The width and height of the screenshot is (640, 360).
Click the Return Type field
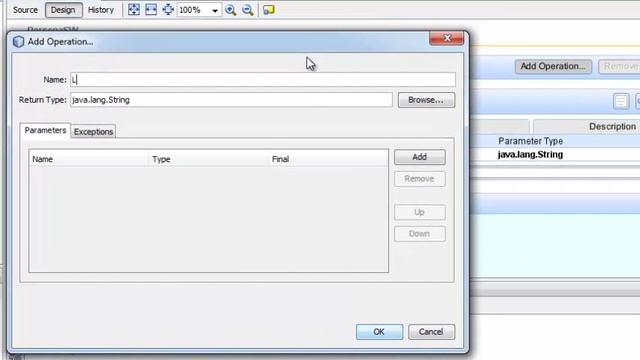[231, 100]
